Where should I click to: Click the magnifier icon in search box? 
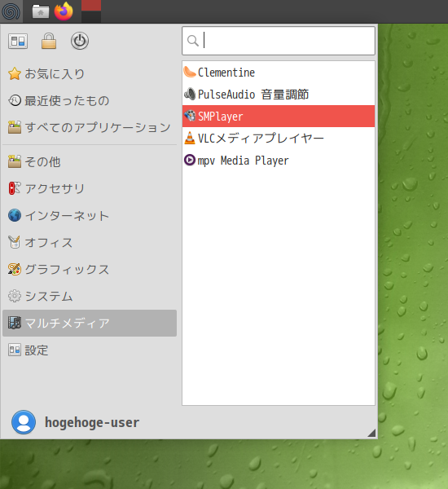coord(193,41)
